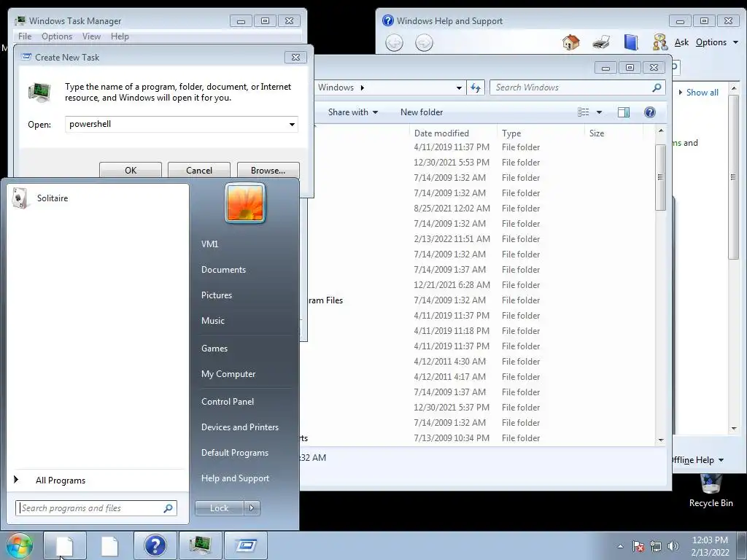Click New folder in Explorer
The height and width of the screenshot is (560, 747).
tap(422, 112)
